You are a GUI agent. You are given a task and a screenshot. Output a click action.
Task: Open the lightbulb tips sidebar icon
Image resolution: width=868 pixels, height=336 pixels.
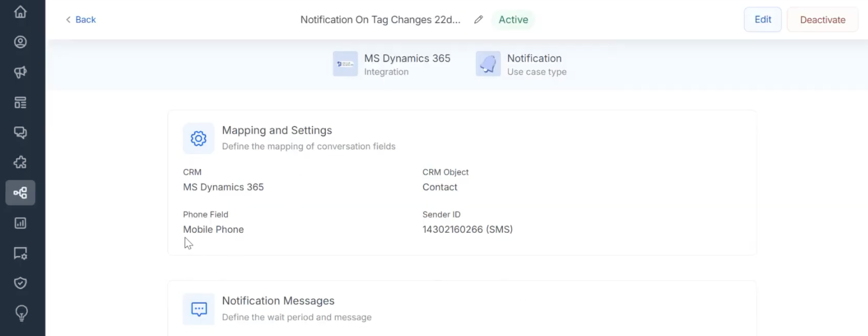pos(21,313)
